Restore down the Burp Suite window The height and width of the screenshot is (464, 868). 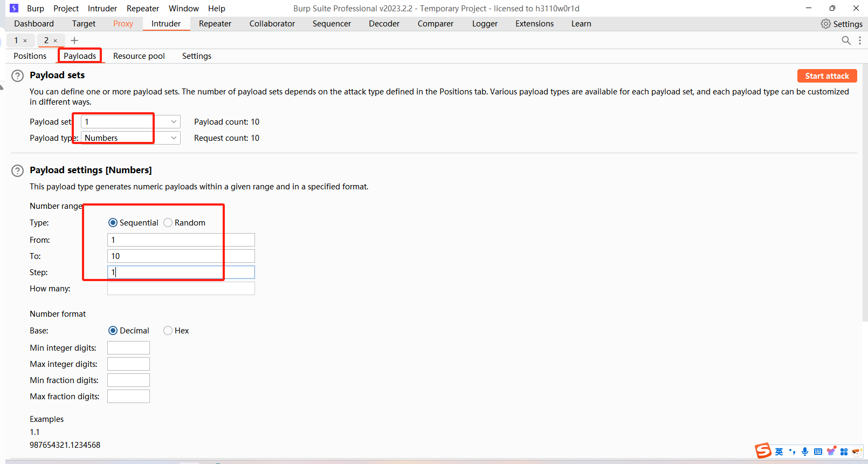pyautogui.click(x=832, y=8)
